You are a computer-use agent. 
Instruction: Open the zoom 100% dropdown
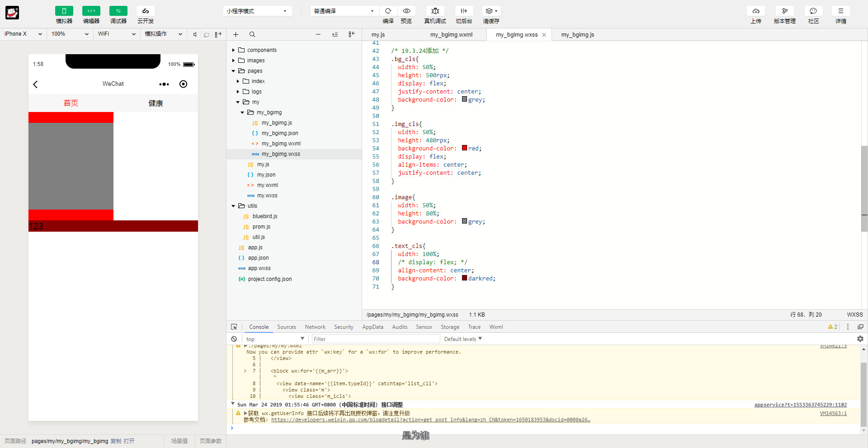pos(70,34)
